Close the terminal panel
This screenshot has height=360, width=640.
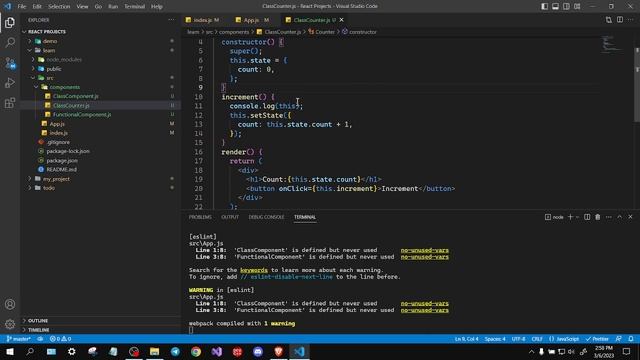tap(630, 217)
